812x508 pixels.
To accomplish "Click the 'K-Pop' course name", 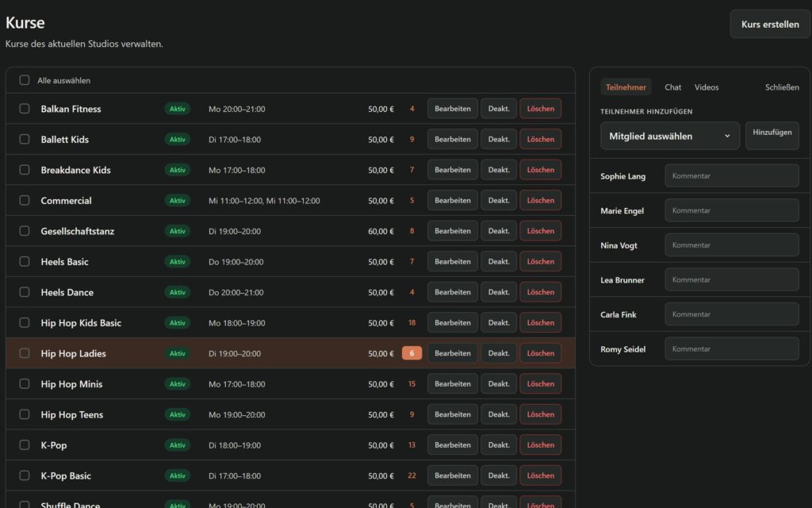I will [x=54, y=445].
